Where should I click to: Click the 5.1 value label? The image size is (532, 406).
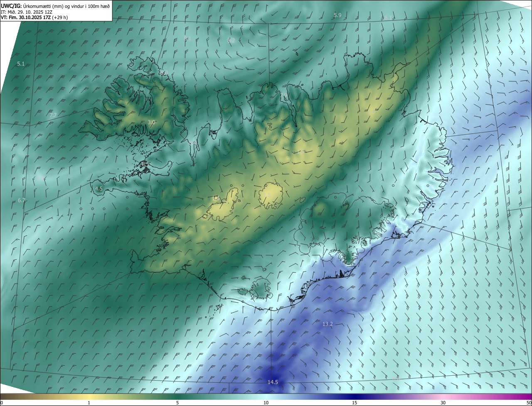[x=21, y=64]
